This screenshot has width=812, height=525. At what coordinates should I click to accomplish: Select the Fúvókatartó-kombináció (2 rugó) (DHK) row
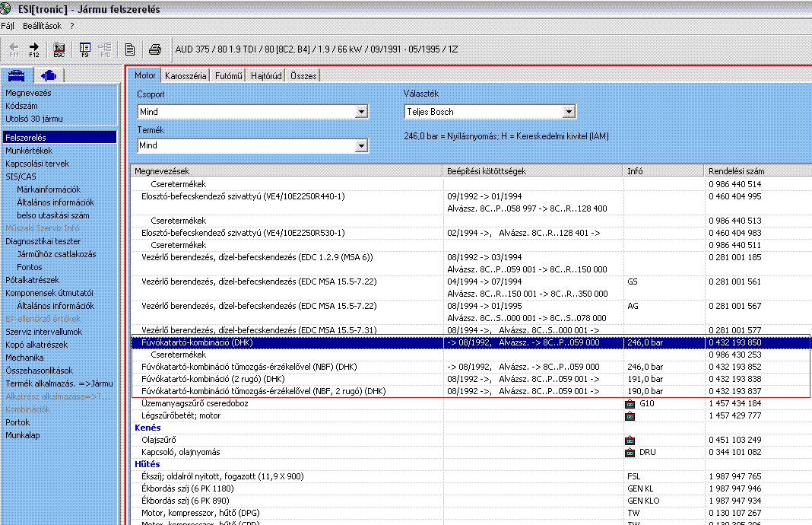[x=471, y=380]
